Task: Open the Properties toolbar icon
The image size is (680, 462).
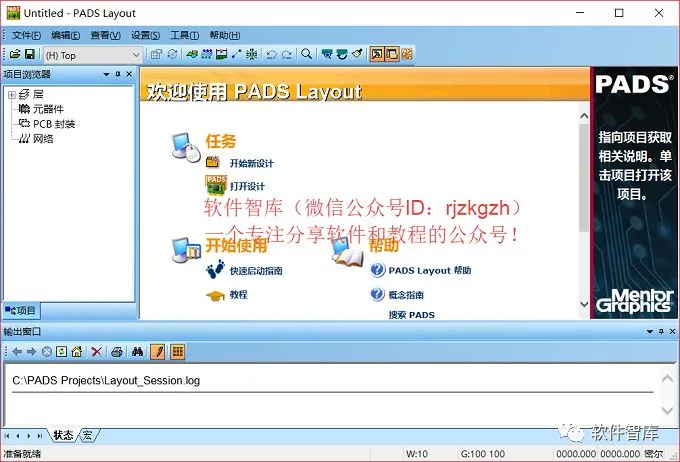Action: (157, 54)
